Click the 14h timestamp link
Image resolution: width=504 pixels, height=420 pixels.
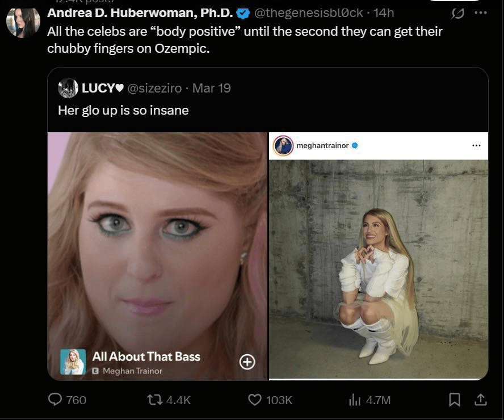pos(384,12)
